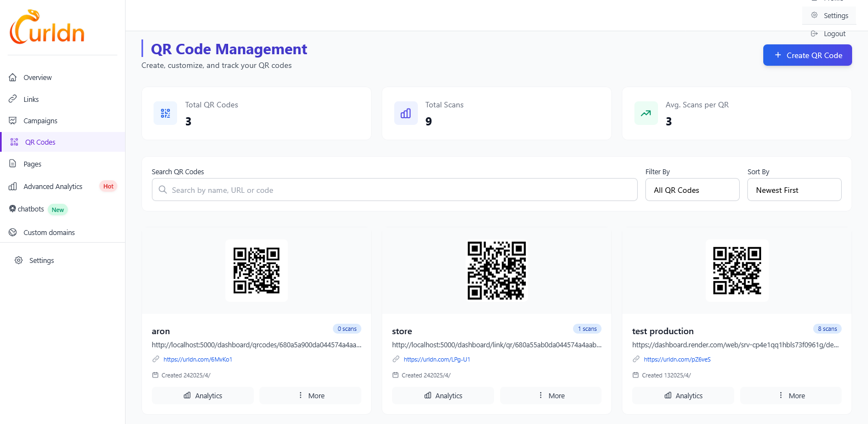Open chatbots section
This screenshot has width=868, height=424.
(x=31, y=209)
